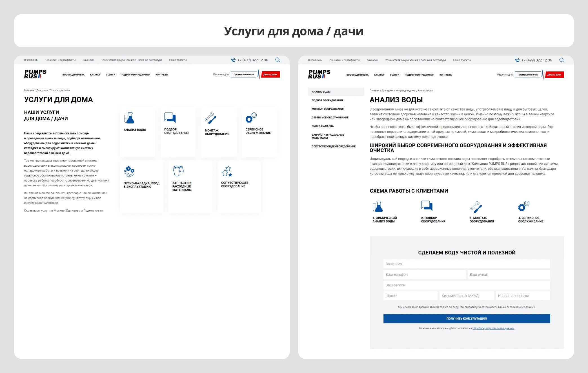Select the related equipment stars icon
The width and height of the screenshot is (588, 373).
(227, 171)
